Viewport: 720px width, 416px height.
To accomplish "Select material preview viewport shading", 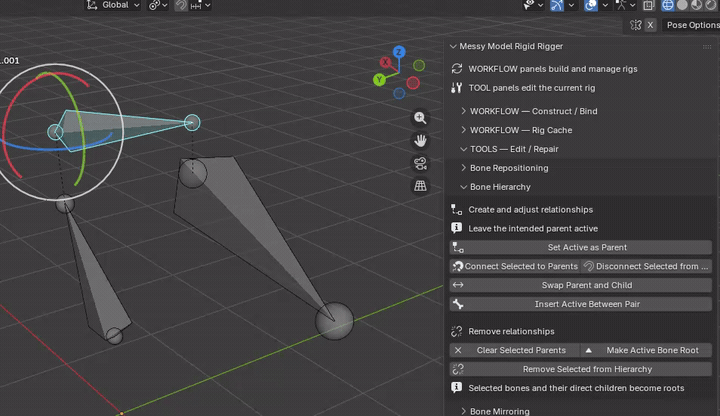I will pyautogui.click(x=696, y=5).
